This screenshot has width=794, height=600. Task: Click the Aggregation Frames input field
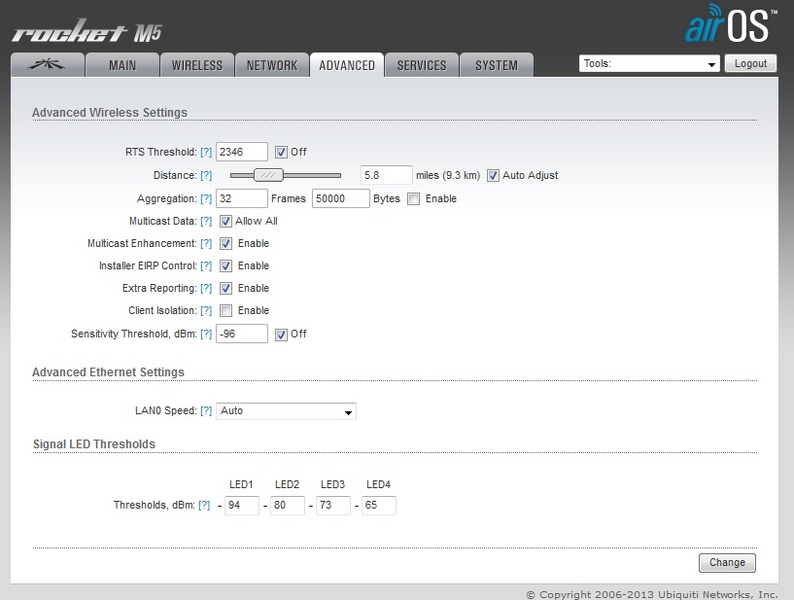242,198
